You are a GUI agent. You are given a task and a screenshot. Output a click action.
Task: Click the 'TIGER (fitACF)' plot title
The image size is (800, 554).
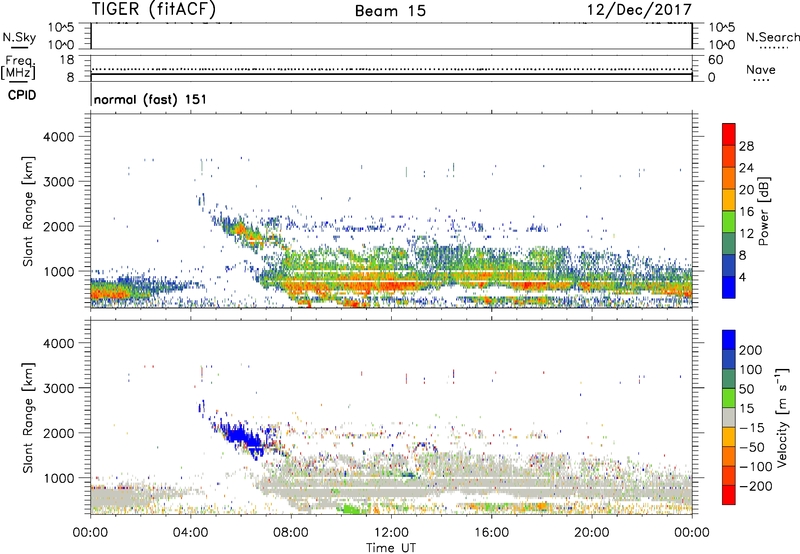click(154, 9)
